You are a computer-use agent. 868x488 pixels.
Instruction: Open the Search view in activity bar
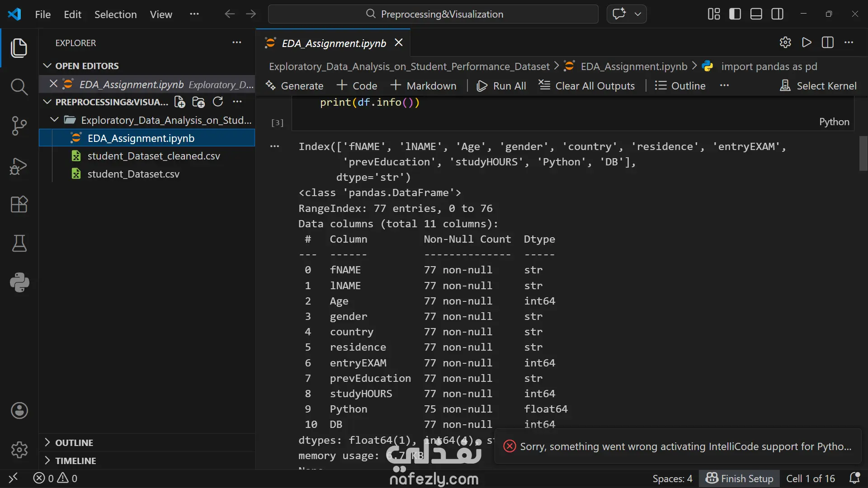pyautogui.click(x=19, y=86)
